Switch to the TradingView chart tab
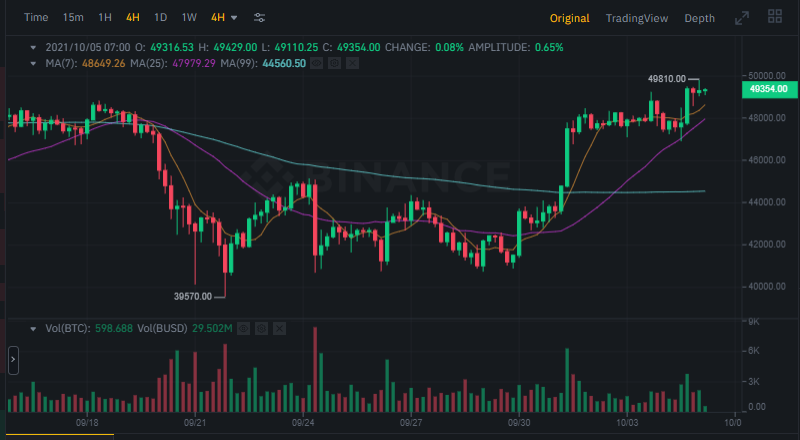Screen dimensions: 800x440 point(637,18)
